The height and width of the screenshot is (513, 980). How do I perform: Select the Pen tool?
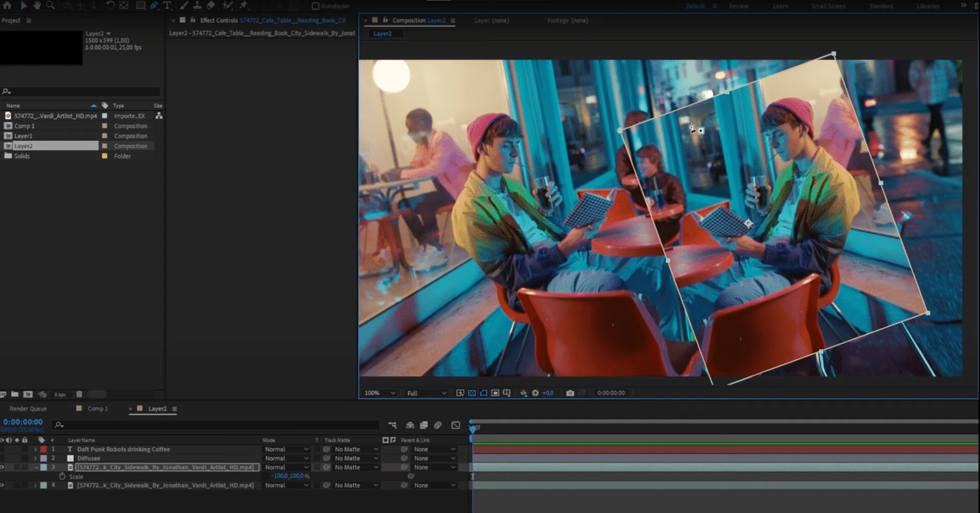click(154, 6)
